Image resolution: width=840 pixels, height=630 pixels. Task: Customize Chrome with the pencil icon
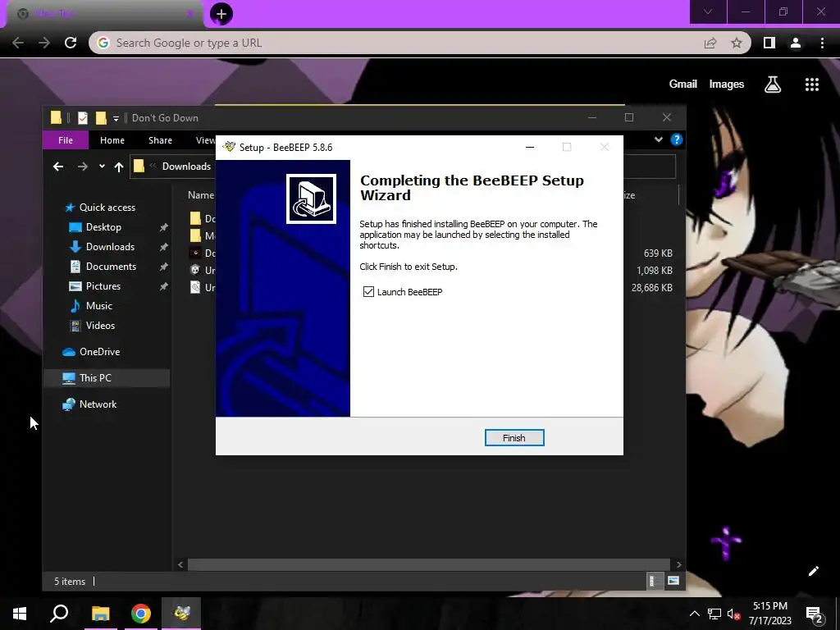(x=813, y=571)
